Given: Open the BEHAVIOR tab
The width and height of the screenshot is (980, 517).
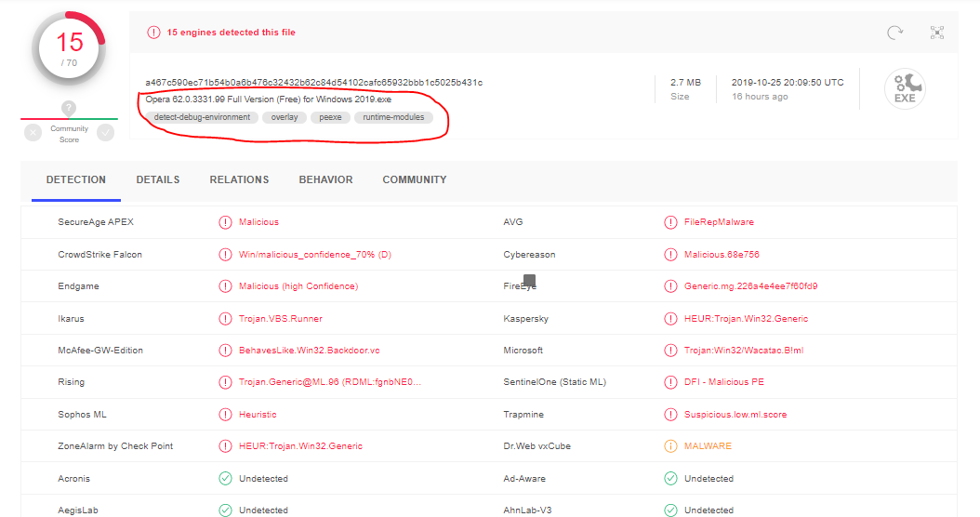Looking at the screenshot, I should (325, 180).
